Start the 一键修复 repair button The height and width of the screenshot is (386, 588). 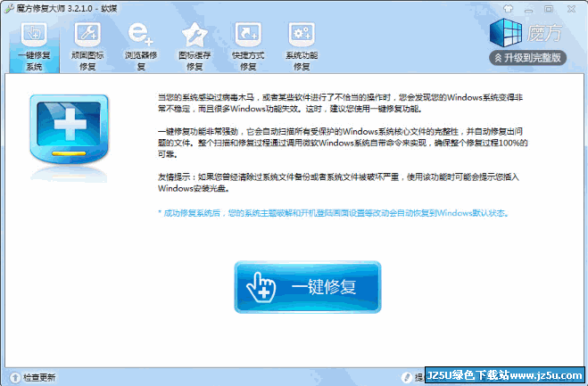click(308, 287)
